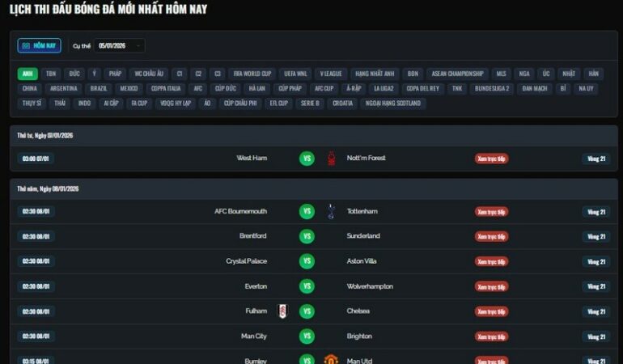
Task: Collapse the Thứ năm 08/01/2026 match group
Action: [x=313, y=188]
